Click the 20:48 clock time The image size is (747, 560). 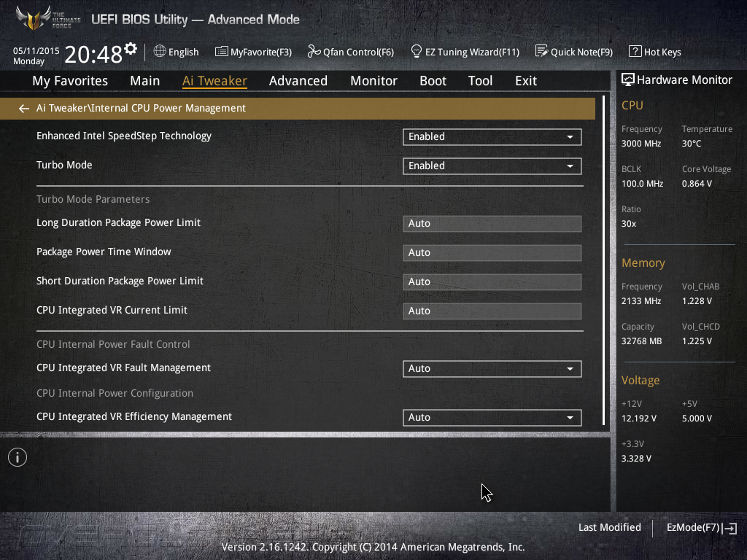coord(93,55)
